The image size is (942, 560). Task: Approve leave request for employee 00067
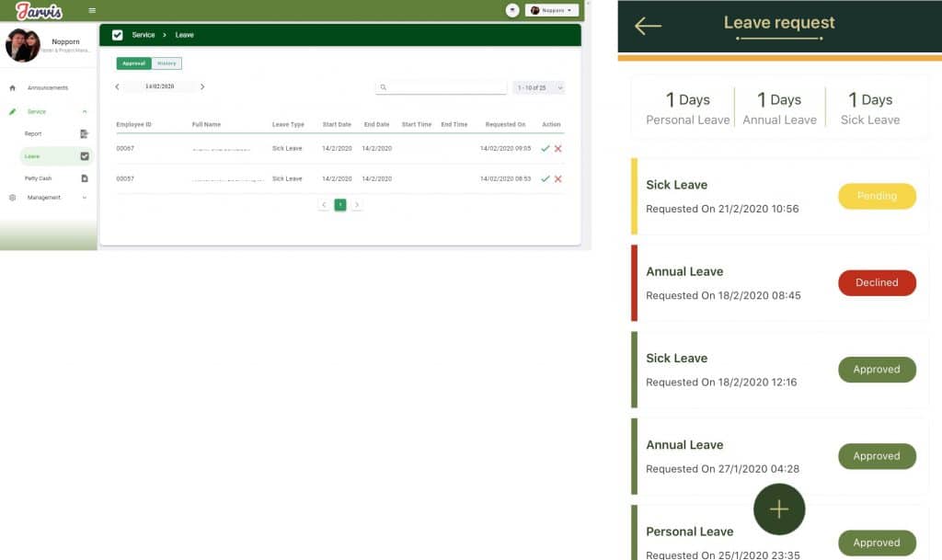[546, 148]
